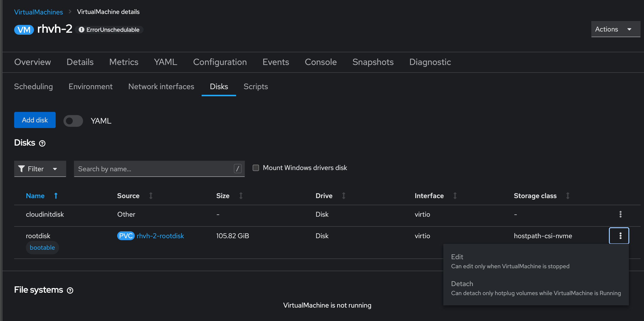The width and height of the screenshot is (644, 321).
Task: Sort disks by Storage class arrows
Action: pyautogui.click(x=568, y=196)
